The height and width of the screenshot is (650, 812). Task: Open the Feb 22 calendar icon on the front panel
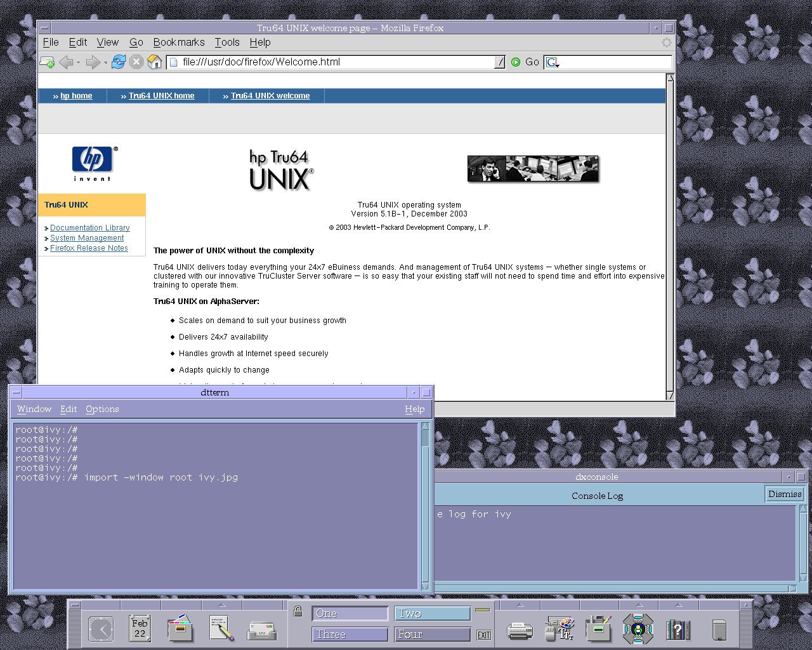tap(140, 628)
